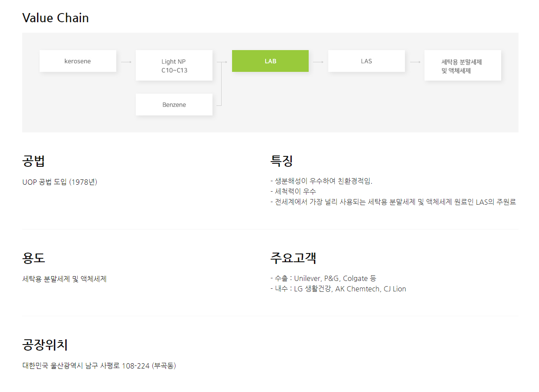Click the arrow after the LAS box

pos(415,62)
